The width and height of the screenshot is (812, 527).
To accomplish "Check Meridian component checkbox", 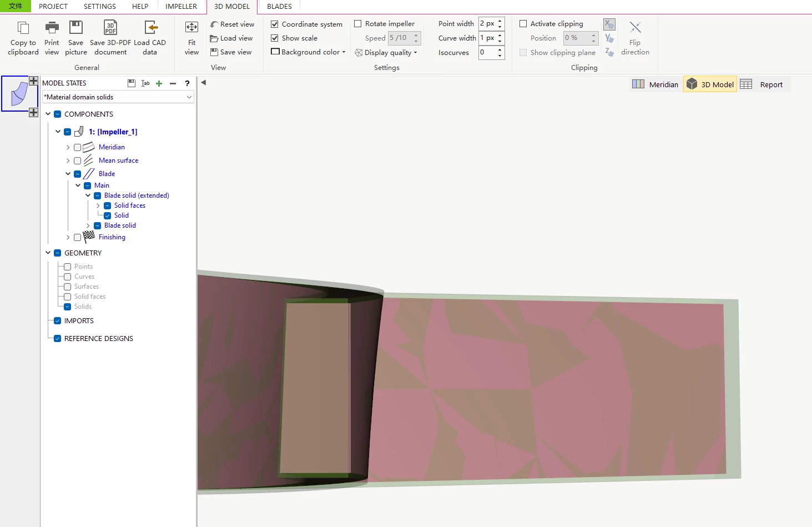I will pos(77,148).
